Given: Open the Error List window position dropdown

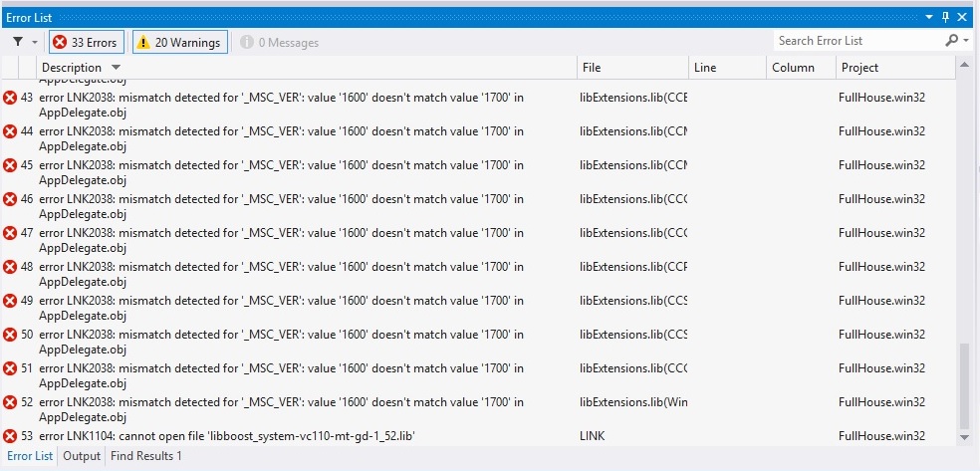Looking at the screenshot, I should tap(929, 17).
